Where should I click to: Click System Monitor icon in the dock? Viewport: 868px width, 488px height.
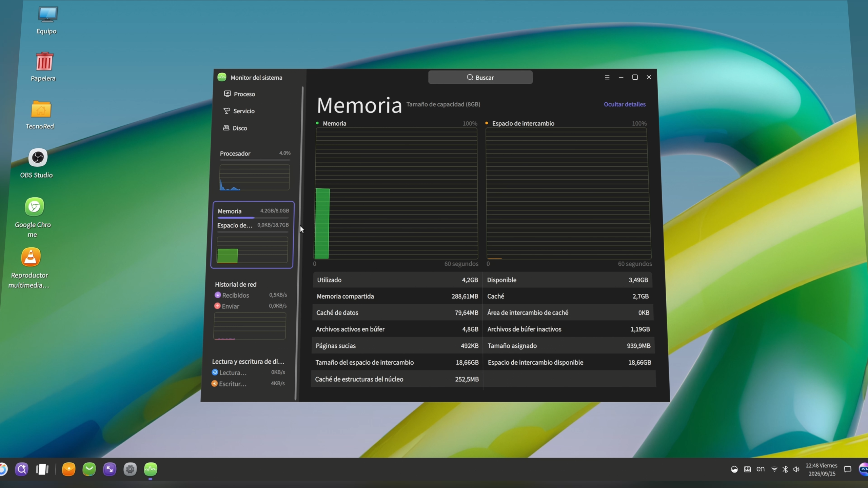[151, 469]
